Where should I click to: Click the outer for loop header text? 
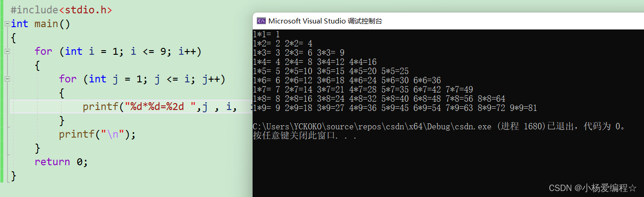(x=118, y=51)
